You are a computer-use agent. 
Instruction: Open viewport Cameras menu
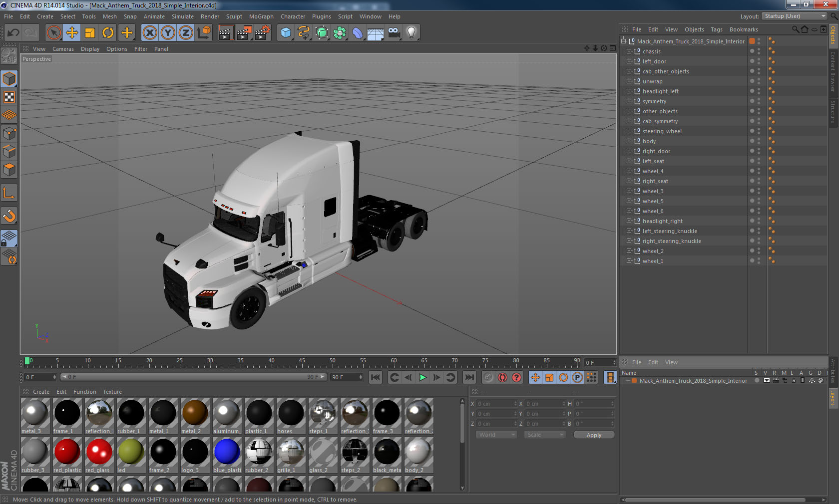click(63, 49)
